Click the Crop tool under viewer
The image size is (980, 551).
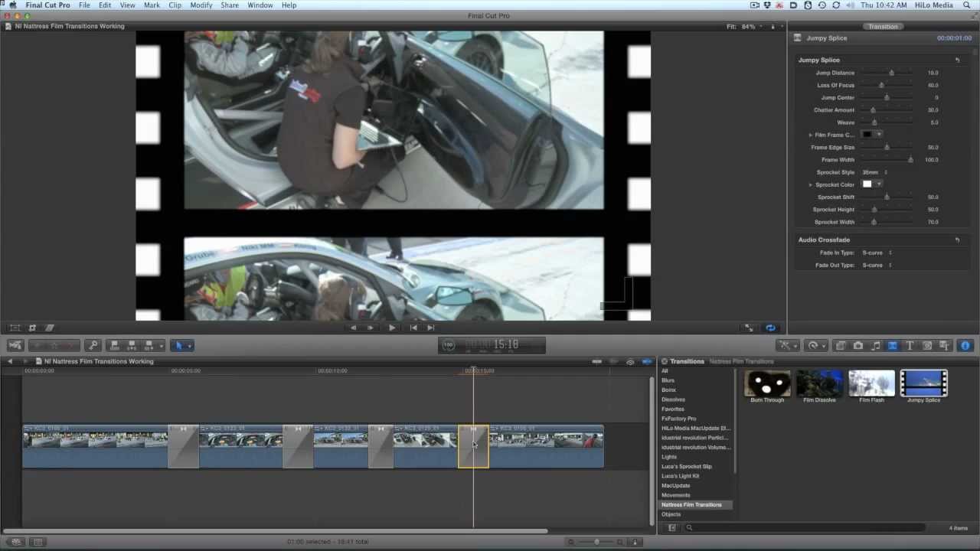tap(32, 328)
